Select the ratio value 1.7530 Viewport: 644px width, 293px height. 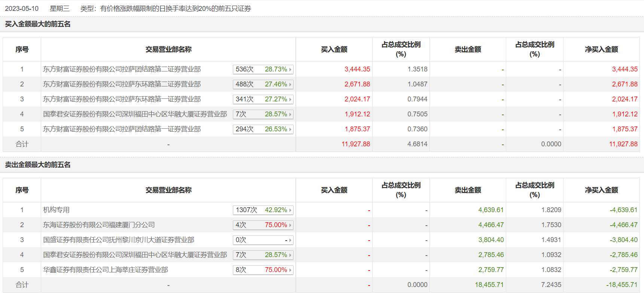551,225
